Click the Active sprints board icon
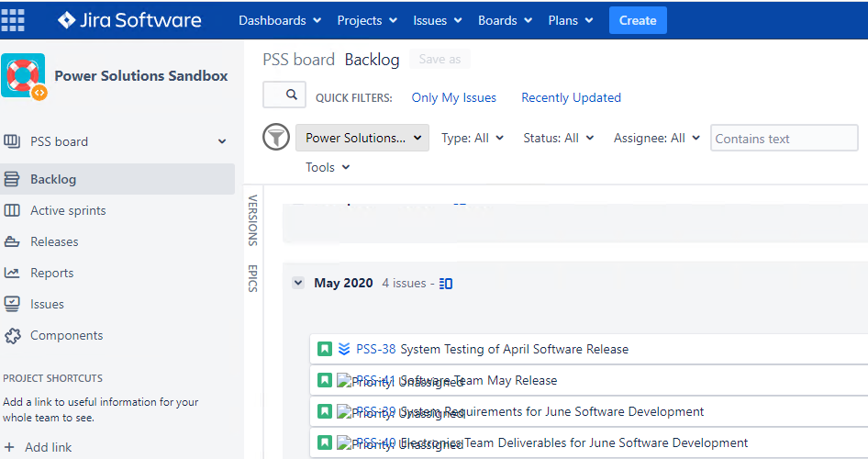 [x=12, y=210]
